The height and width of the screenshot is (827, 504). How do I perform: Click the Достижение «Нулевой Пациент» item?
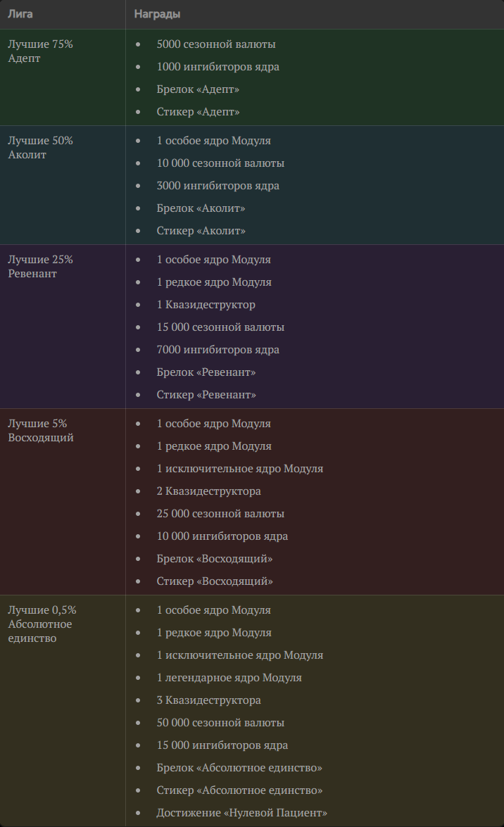click(x=241, y=813)
